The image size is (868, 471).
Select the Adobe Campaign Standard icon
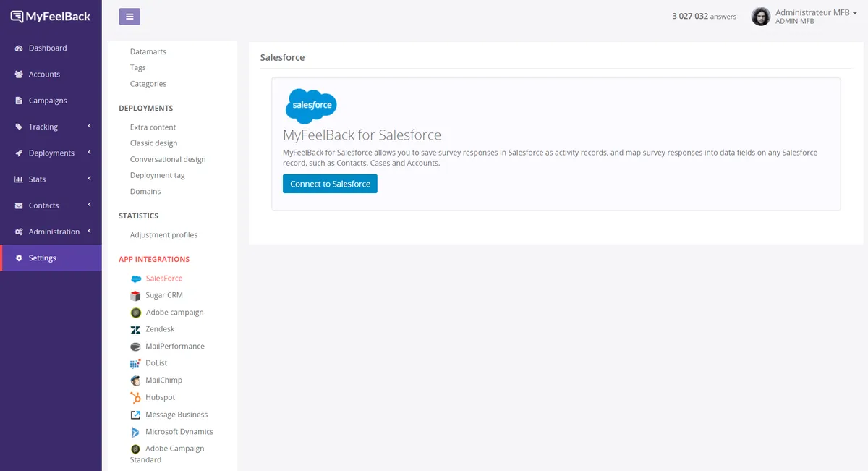[135, 449]
